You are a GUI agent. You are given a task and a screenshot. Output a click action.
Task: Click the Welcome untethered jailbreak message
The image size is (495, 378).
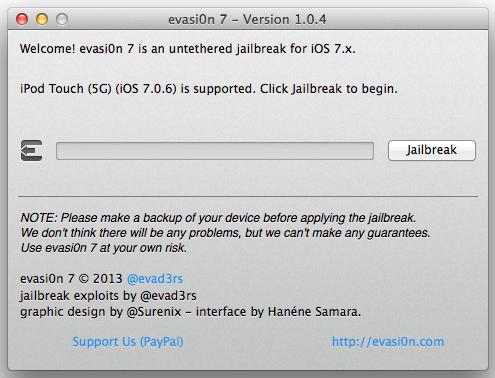tap(188, 49)
